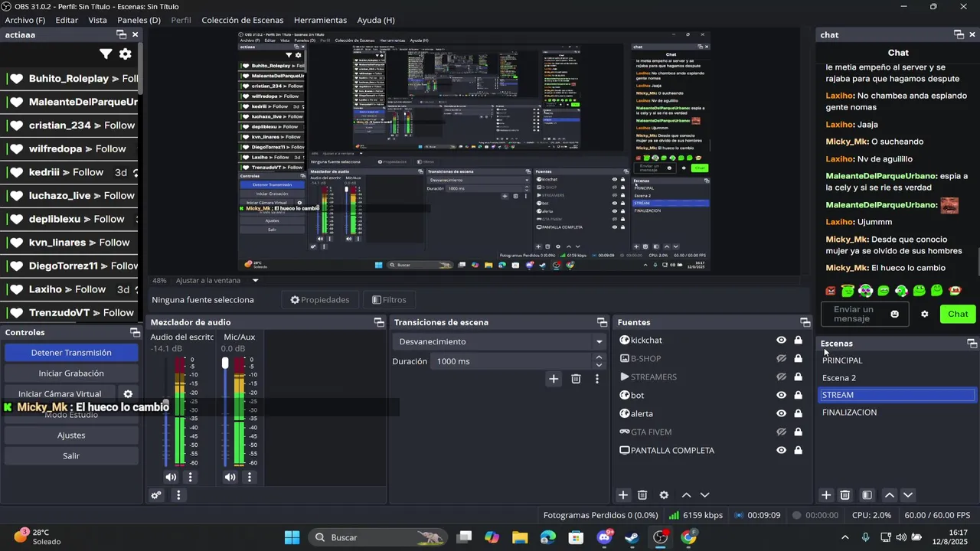
Task: Float the Mezclador de audio dock
Action: pyautogui.click(x=378, y=322)
